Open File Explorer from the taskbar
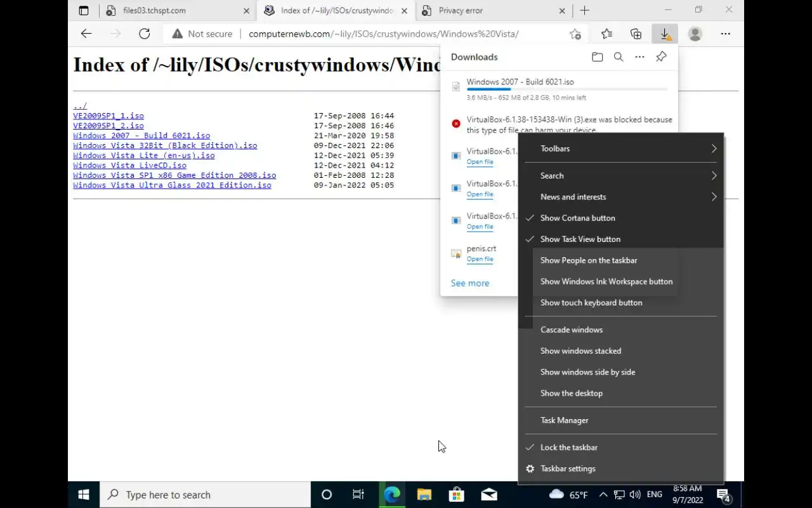Viewport: 812px width, 508px height. 424,495
